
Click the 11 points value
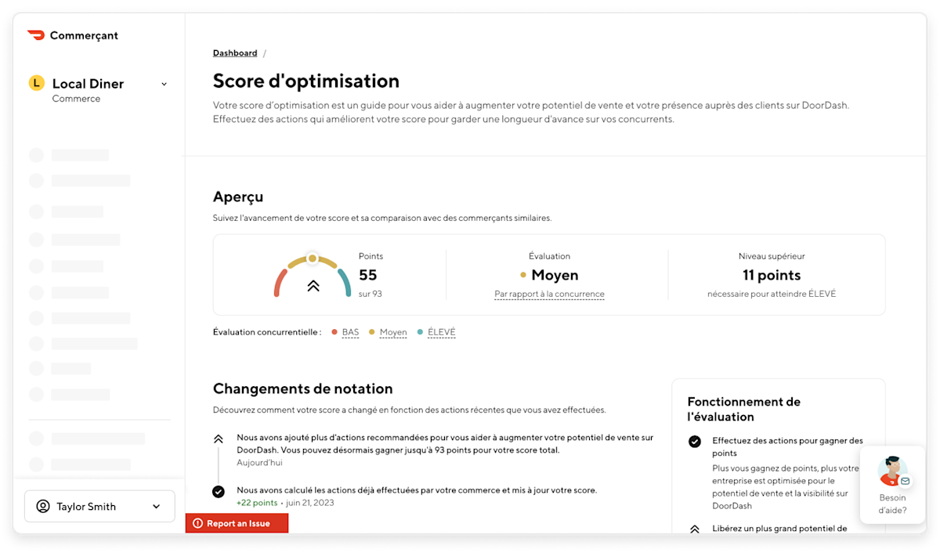[x=772, y=275]
